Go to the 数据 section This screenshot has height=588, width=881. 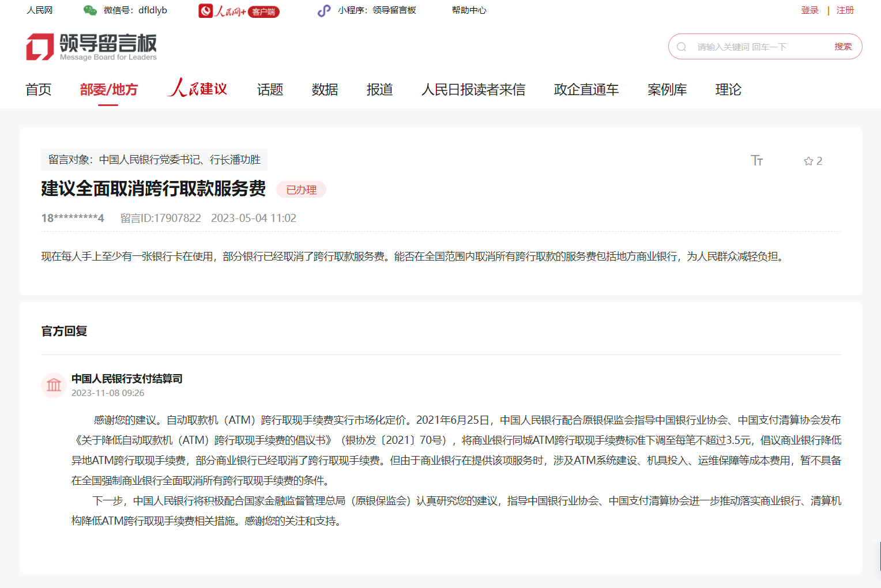tap(325, 89)
